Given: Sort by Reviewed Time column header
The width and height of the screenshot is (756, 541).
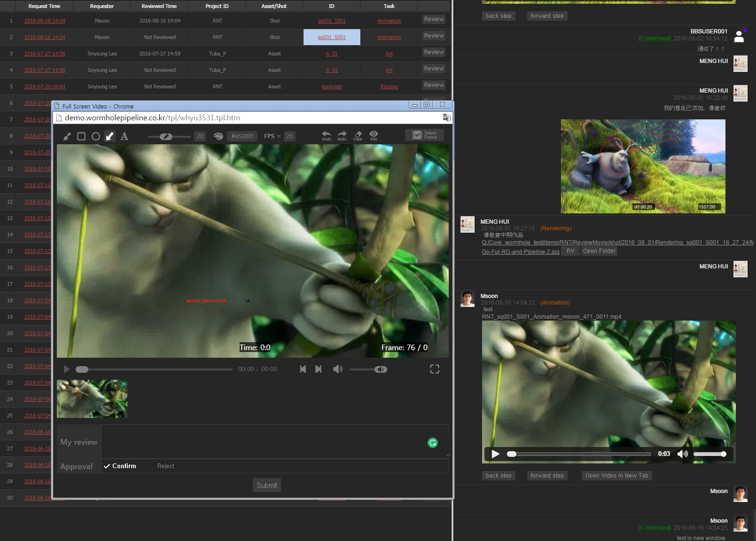Looking at the screenshot, I should (x=159, y=6).
